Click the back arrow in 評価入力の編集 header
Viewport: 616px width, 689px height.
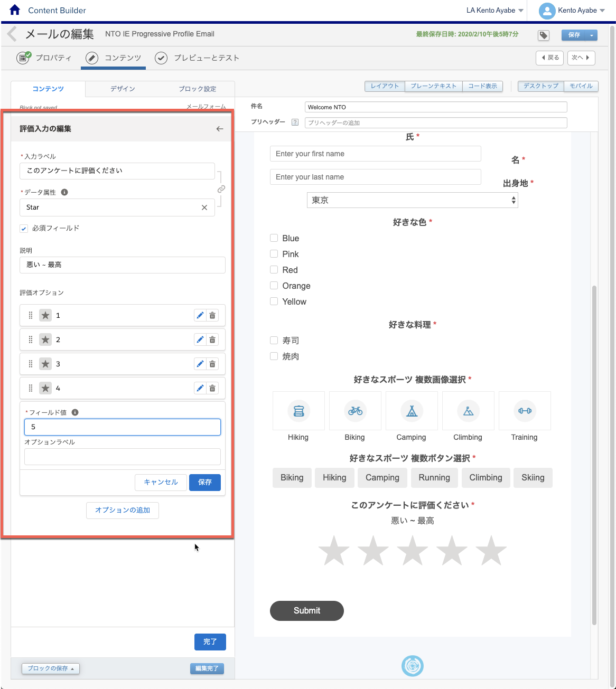point(220,129)
